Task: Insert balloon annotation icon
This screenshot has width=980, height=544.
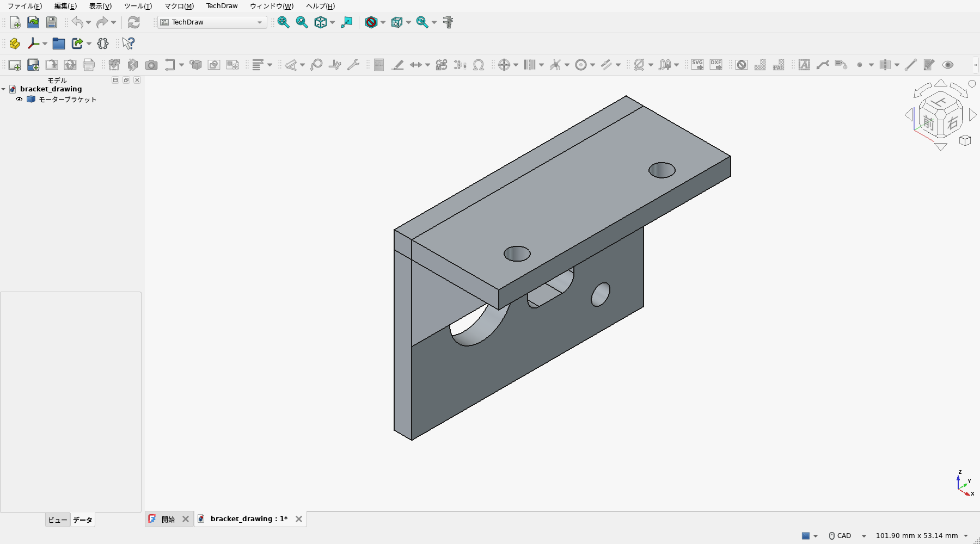Action: (x=316, y=65)
